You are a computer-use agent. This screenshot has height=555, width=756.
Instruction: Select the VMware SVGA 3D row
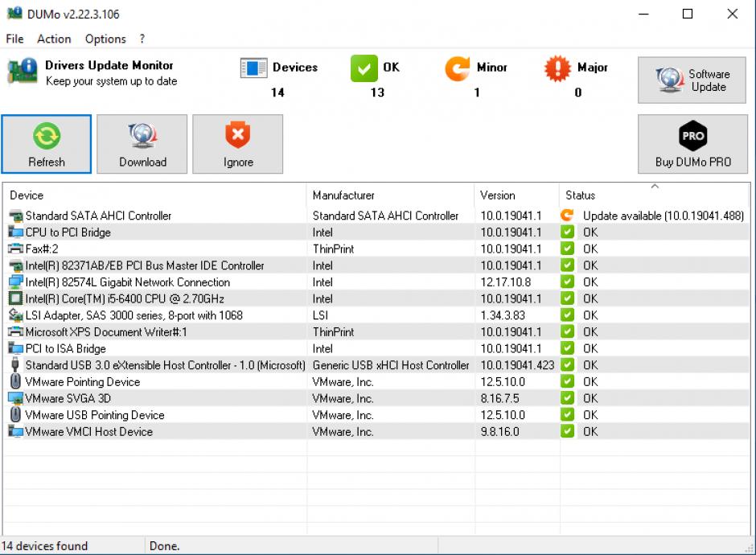376,398
